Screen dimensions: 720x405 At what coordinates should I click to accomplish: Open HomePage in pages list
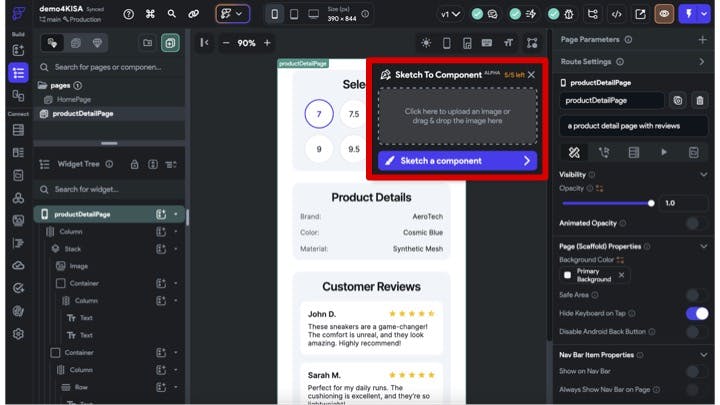point(73,99)
